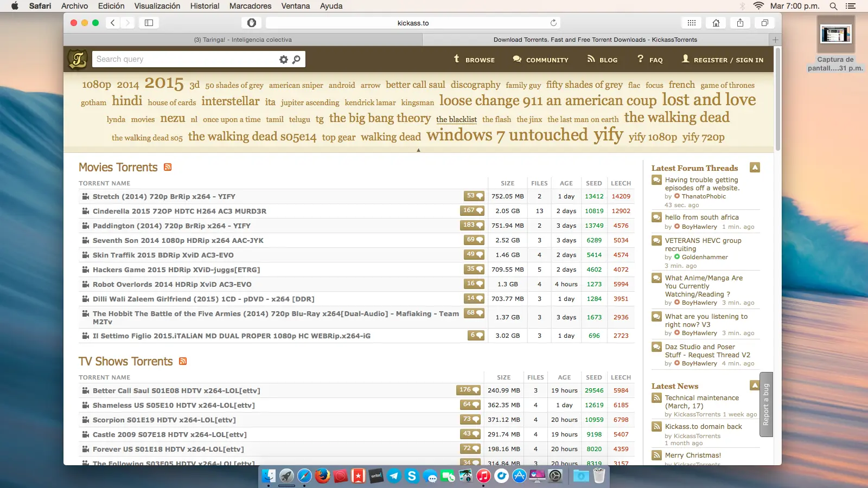Image resolution: width=868 pixels, height=488 pixels.
Task: Open the Marcadores menu
Action: (250, 6)
